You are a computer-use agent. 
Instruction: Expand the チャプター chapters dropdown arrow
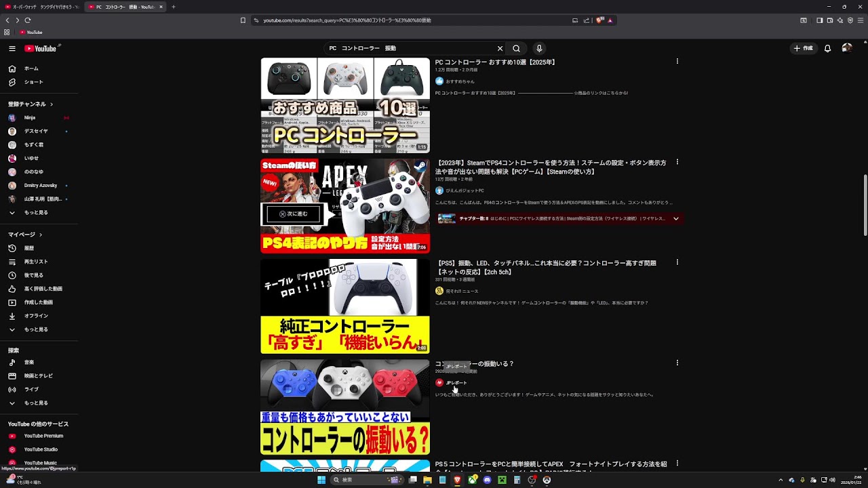coord(675,218)
